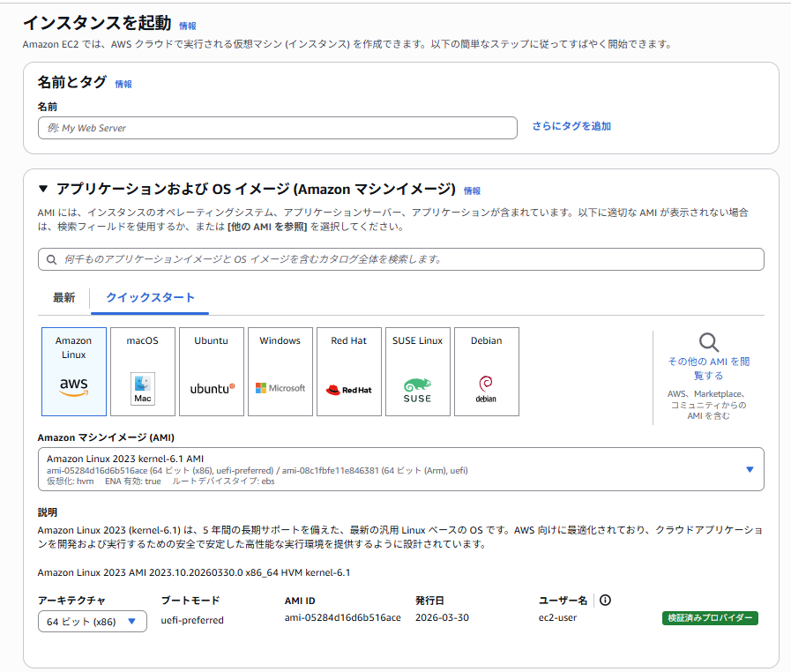Click the さらにタグを追加 link
Viewport: 791px width, 672px height.
571,127
